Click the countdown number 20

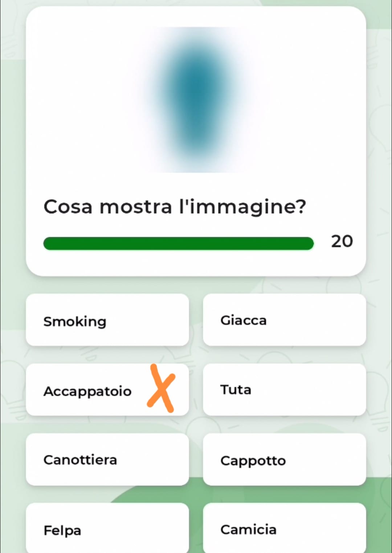[342, 242]
